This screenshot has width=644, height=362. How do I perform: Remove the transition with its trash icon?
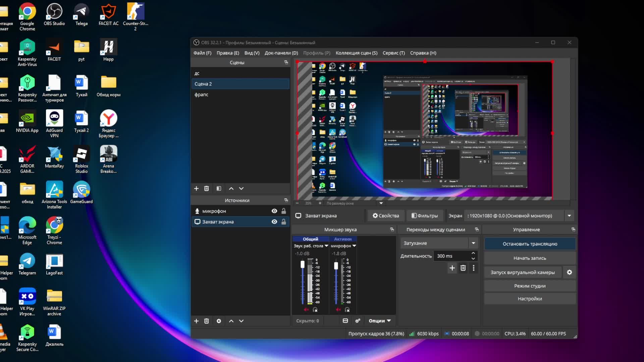pyautogui.click(x=463, y=268)
